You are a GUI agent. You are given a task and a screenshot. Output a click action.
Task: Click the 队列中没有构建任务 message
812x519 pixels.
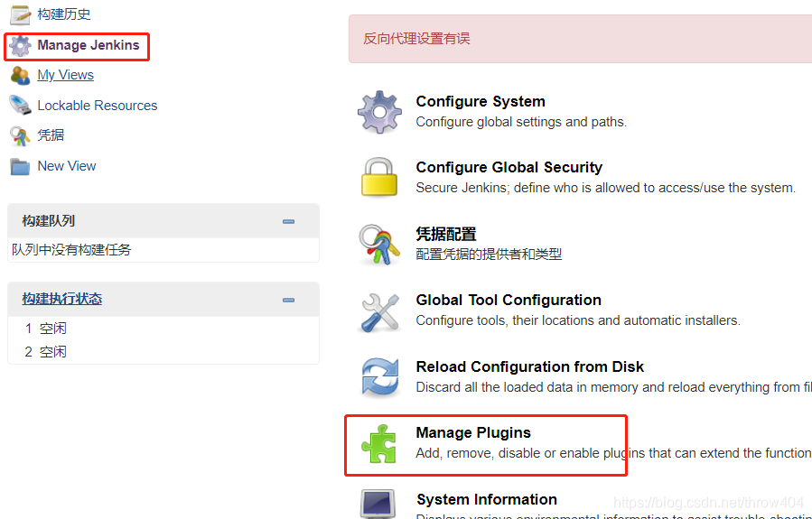coord(71,250)
